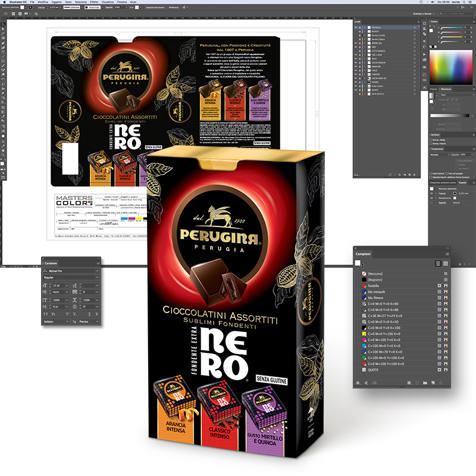Open the Campioni panel options menu
476x476 pixels.
(446, 254)
